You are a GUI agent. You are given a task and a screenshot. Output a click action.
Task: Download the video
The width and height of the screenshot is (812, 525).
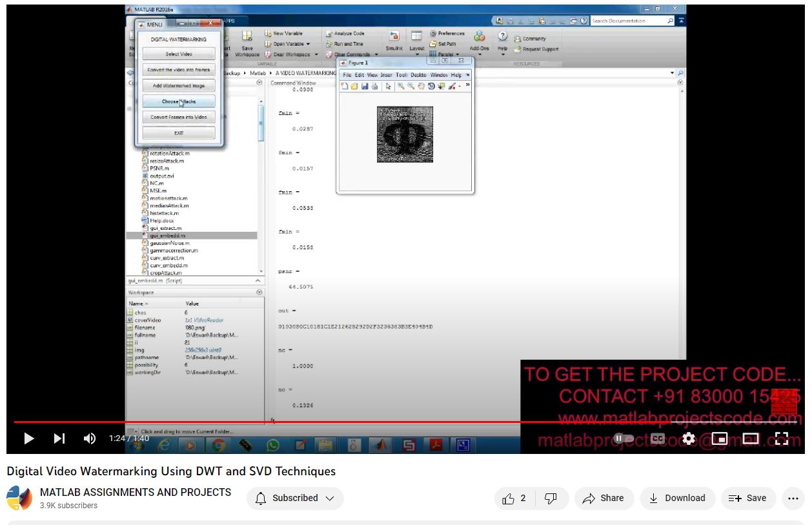point(676,498)
